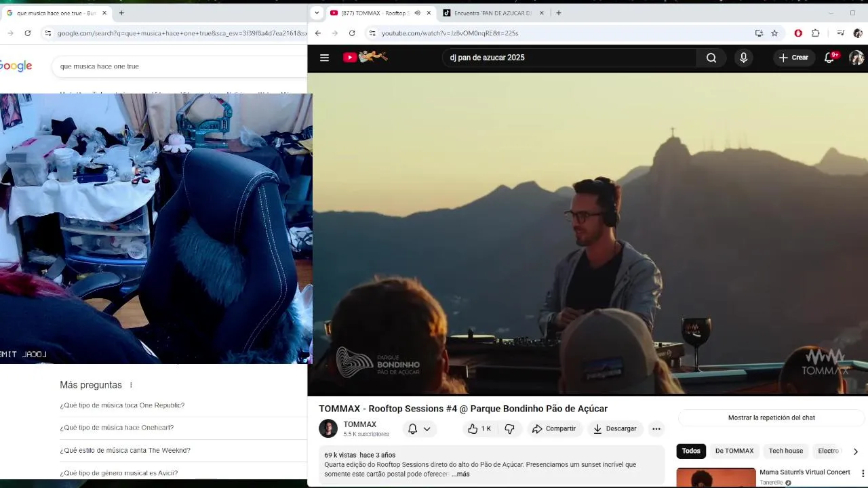This screenshot has width=868, height=488.
Task: Open the Opera red extension icon
Action: click(x=798, y=33)
